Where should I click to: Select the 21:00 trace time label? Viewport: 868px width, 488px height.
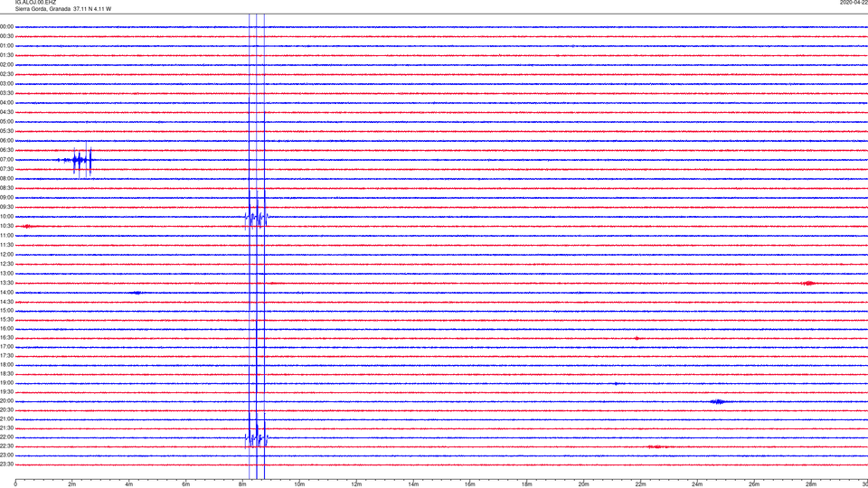point(6,419)
